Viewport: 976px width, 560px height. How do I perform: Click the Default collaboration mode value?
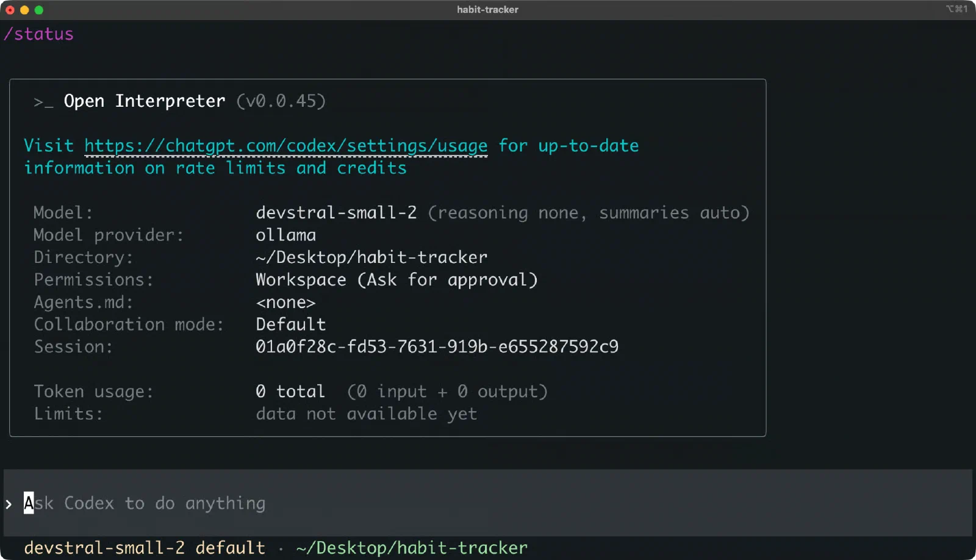coord(290,325)
